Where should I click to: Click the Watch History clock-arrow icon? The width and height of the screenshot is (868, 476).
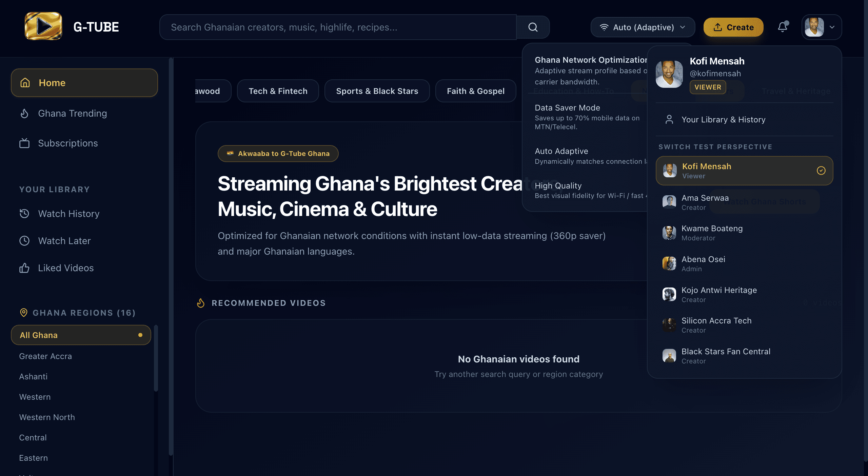[x=24, y=214]
